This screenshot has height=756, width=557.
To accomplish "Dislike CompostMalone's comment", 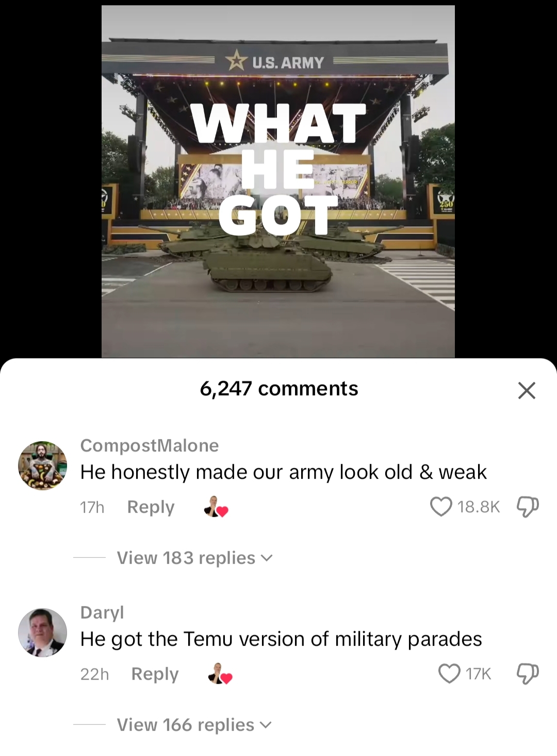I will [528, 507].
